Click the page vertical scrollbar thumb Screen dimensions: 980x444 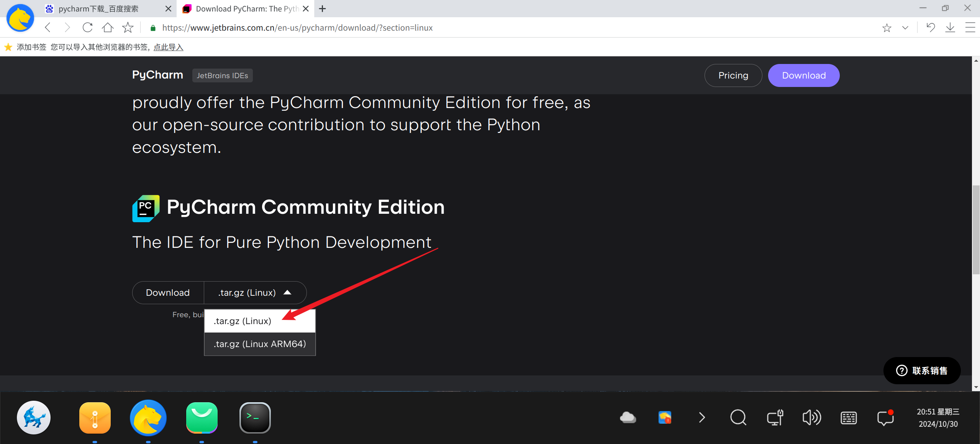point(976,229)
